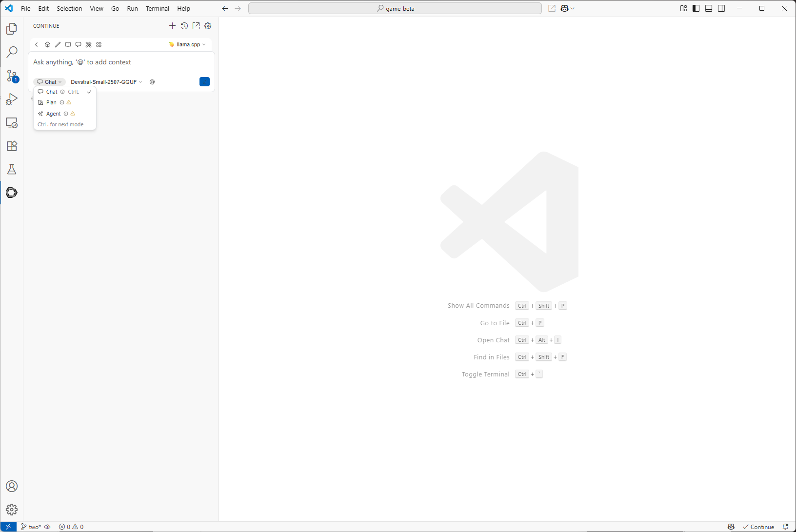The height and width of the screenshot is (532, 796).
Task: Open the rules pencil icon
Action: tap(58, 44)
